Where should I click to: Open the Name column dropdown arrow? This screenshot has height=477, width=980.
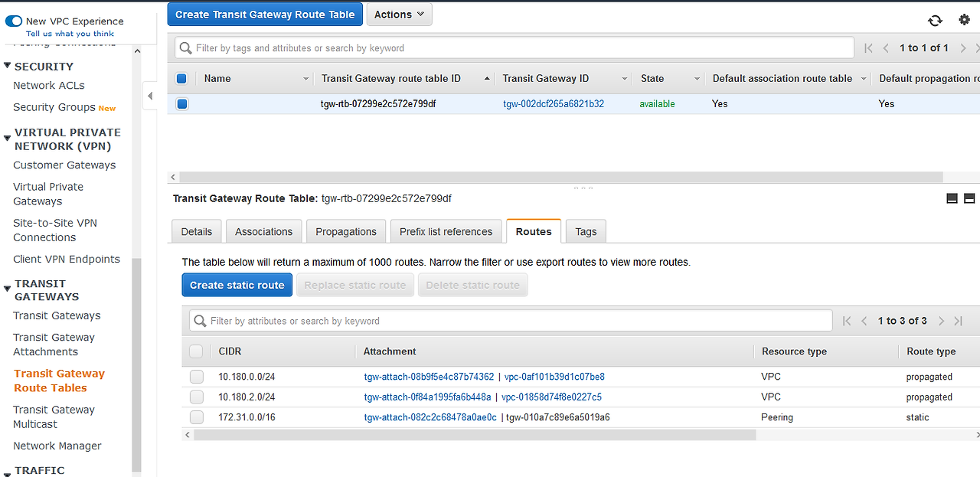305,79
